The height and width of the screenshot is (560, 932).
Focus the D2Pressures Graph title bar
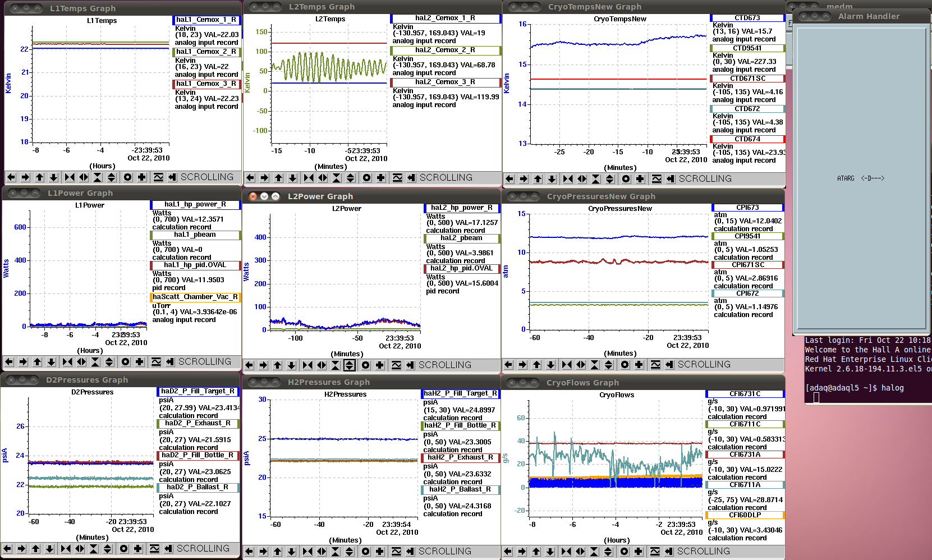tap(121, 380)
